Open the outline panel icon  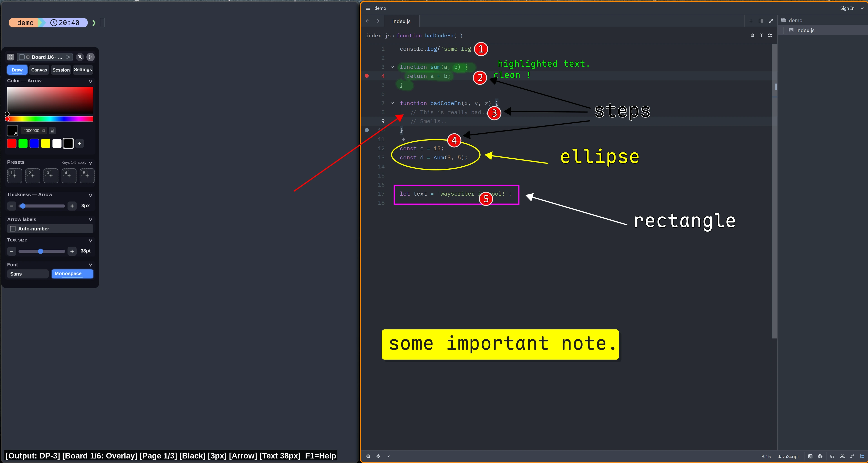tap(832, 456)
